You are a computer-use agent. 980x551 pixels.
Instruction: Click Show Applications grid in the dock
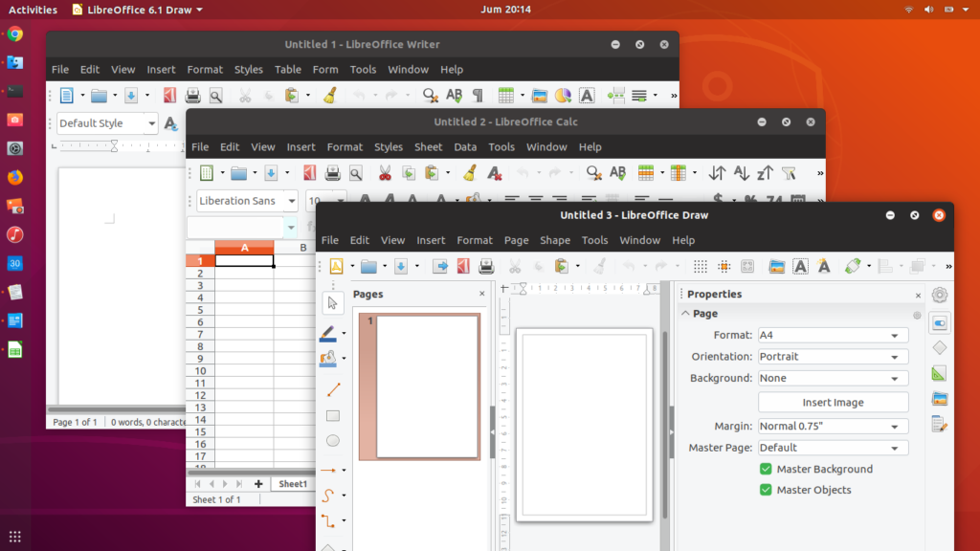click(x=15, y=537)
